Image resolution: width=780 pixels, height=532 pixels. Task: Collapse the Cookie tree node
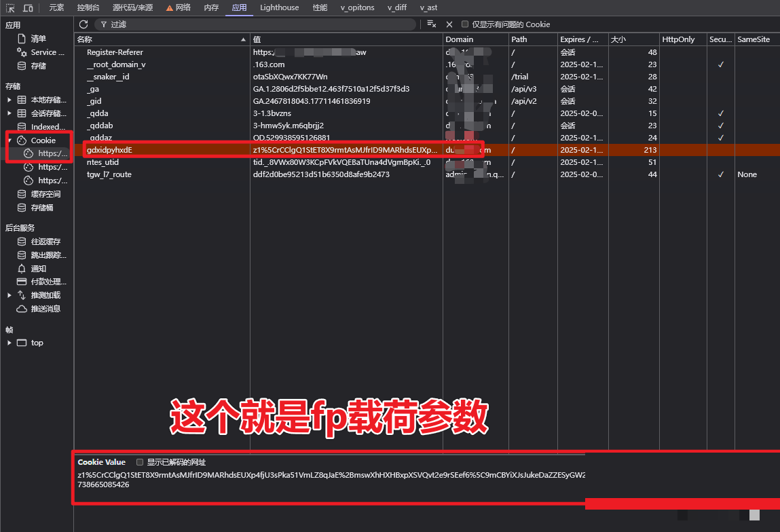click(x=10, y=140)
